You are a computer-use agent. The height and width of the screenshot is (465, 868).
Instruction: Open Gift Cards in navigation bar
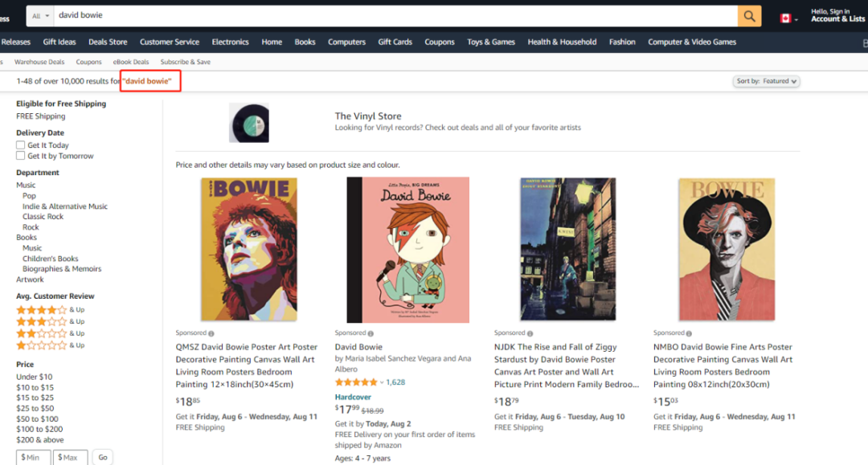pos(395,42)
